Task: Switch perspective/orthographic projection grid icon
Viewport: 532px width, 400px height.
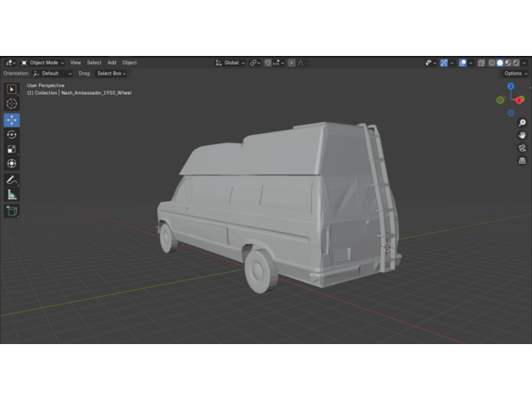Action: [x=522, y=160]
